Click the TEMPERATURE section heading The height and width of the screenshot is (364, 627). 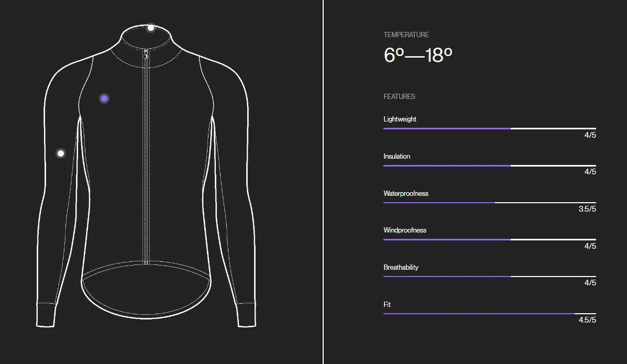(x=406, y=35)
